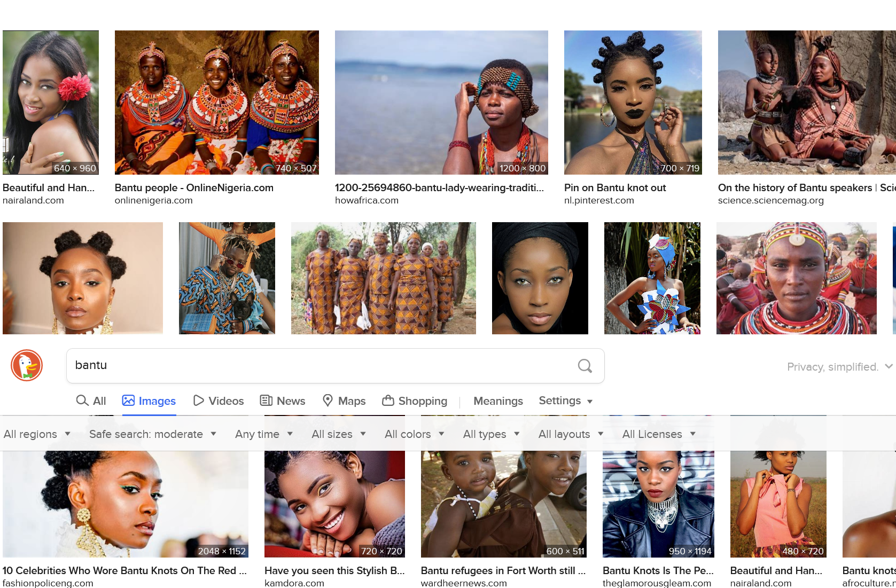Viewport: 896px width, 588px height.
Task: Open the All types filter
Action: (492, 434)
